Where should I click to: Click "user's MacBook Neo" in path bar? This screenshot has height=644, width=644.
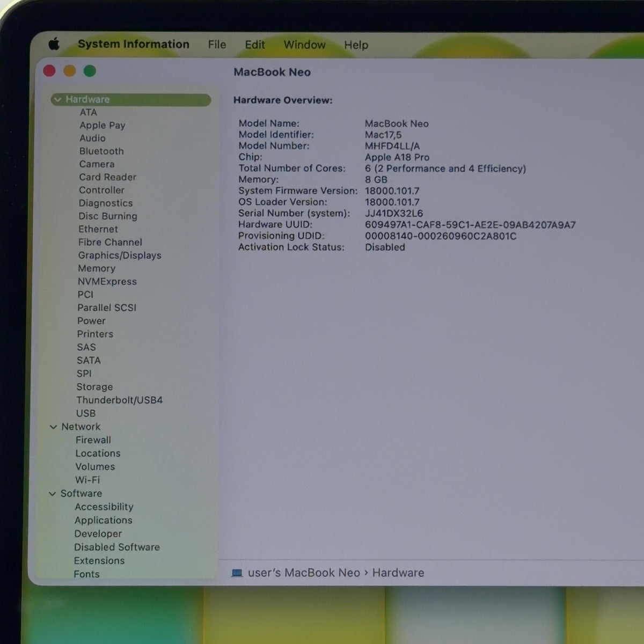[304, 573]
